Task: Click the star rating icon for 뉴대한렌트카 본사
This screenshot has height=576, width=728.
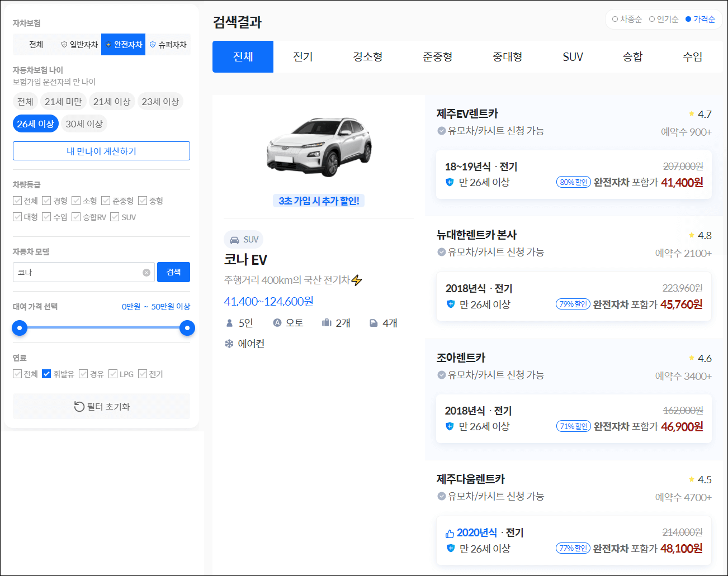Action: [x=692, y=235]
